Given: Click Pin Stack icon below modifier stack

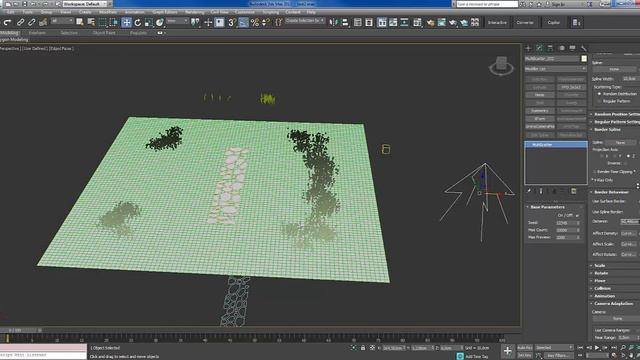Looking at the screenshot, I should [529, 191].
